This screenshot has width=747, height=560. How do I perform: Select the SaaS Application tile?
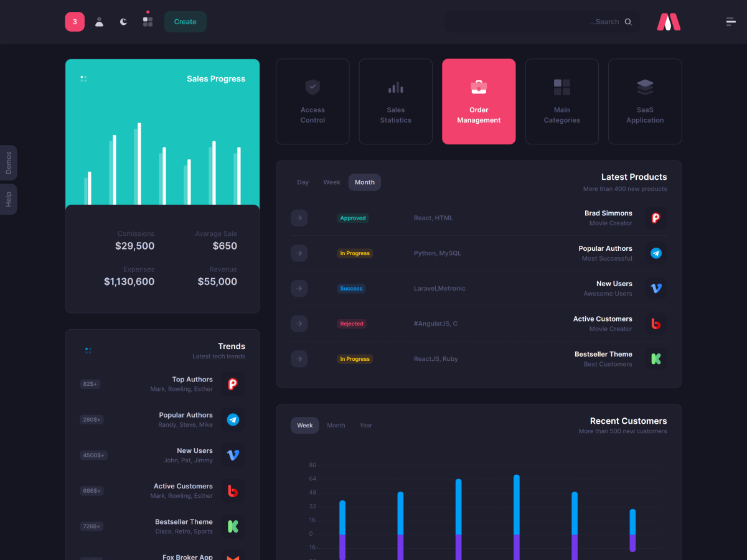pyautogui.click(x=645, y=101)
